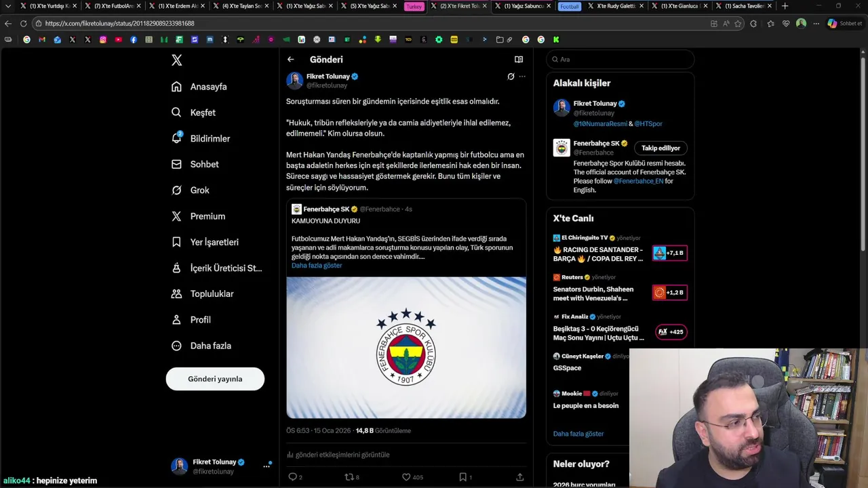Image resolution: width=868 pixels, height=488 pixels.
Task: Open the @10NumaraResmi mention link
Action: (600, 124)
